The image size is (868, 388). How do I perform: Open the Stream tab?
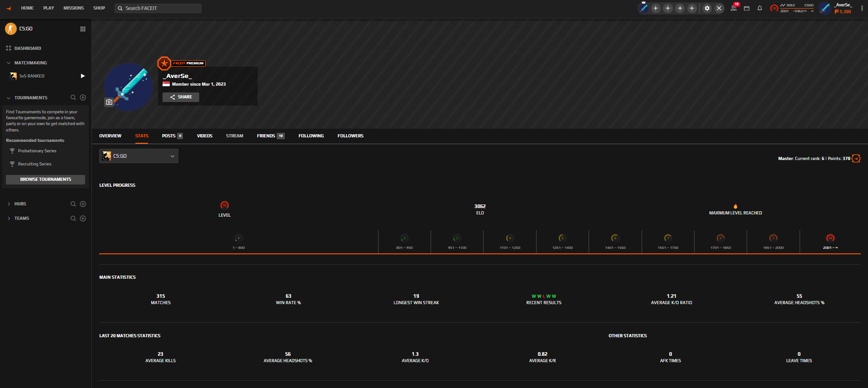point(235,136)
